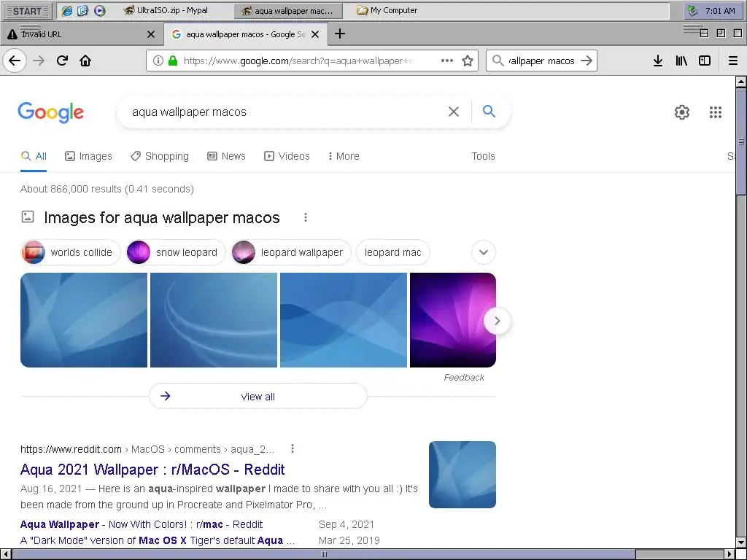This screenshot has height=560, width=747.
Task: Launch media player quick launch icon
Action: pyautogui.click(x=99, y=10)
